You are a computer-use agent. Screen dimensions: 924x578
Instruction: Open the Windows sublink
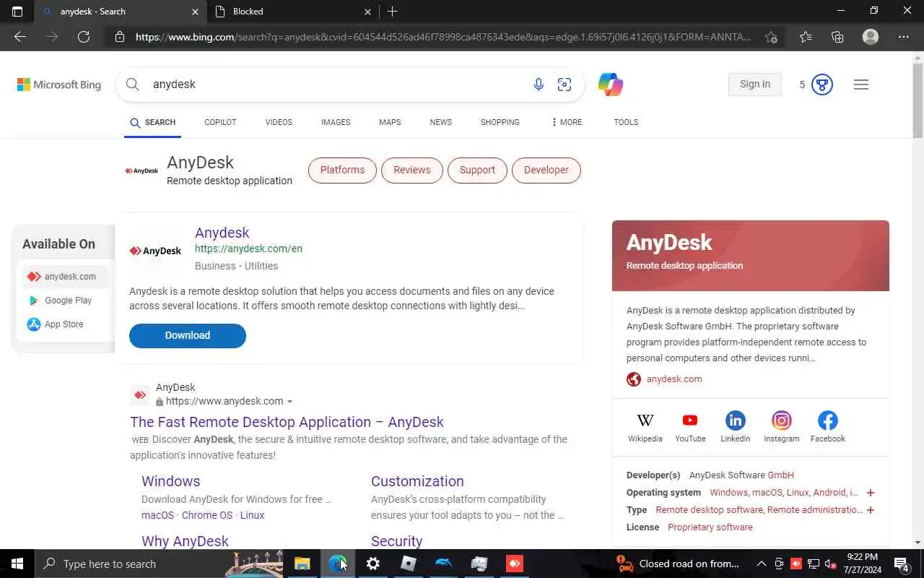pyautogui.click(x=170, y=481)
